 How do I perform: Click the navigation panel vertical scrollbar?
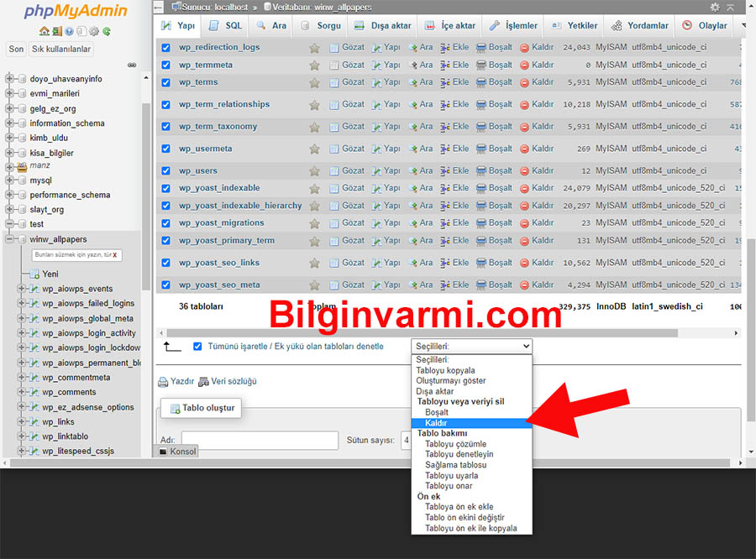[x=146, y=196]
